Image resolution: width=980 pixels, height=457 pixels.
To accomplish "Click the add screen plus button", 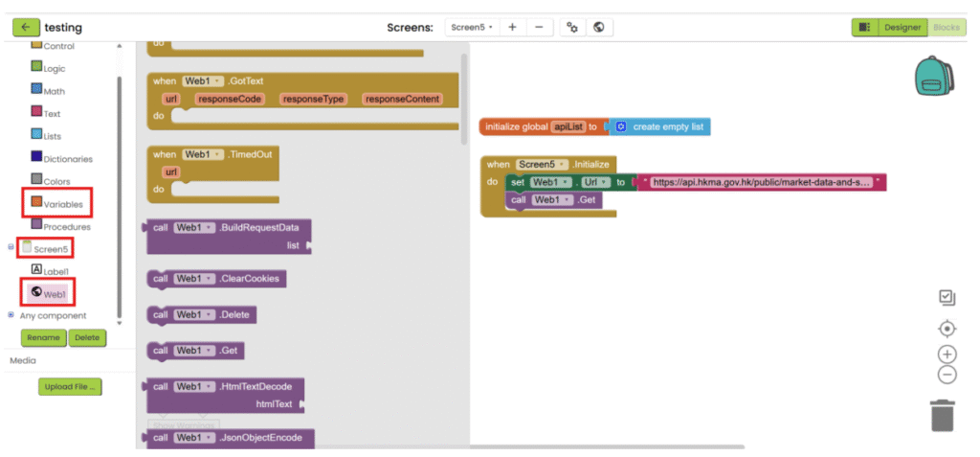I will (x=512, y=28).
